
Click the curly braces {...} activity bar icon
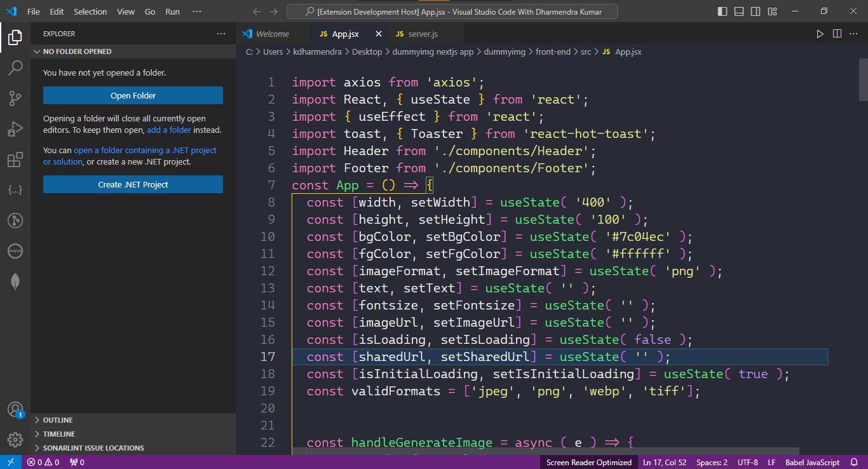click(x=15, y=190)
